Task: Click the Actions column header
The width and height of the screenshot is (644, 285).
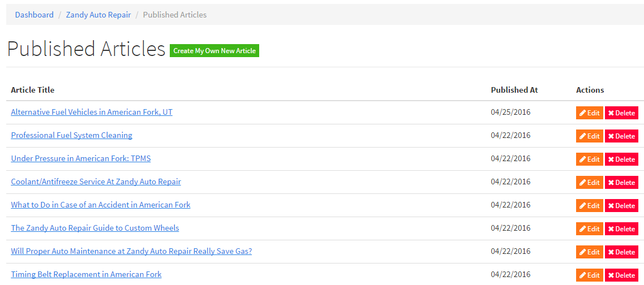Action: 590,89
